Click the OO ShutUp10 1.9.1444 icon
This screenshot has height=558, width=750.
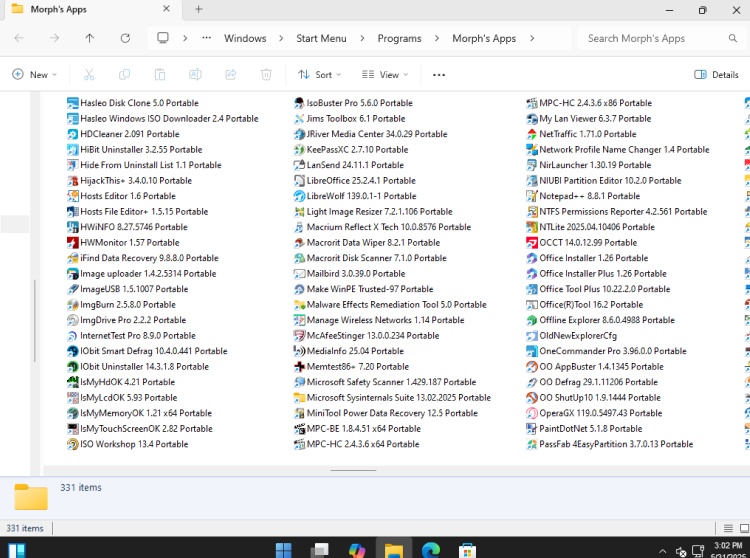[532, 398]
